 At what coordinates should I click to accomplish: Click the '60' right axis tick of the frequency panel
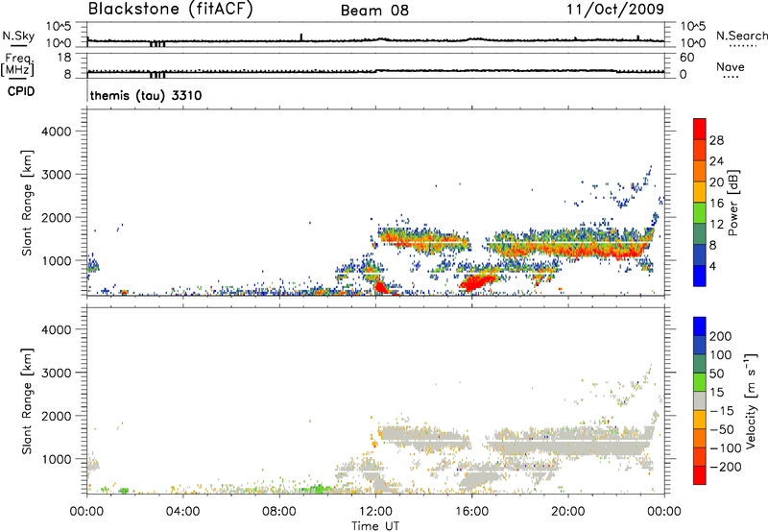click(x=686, y=58)
